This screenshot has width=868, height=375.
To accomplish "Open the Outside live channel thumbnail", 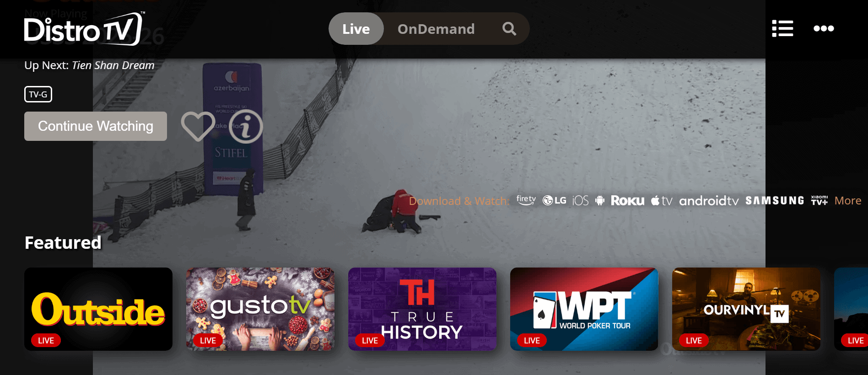I will click(x=98, y=309).
